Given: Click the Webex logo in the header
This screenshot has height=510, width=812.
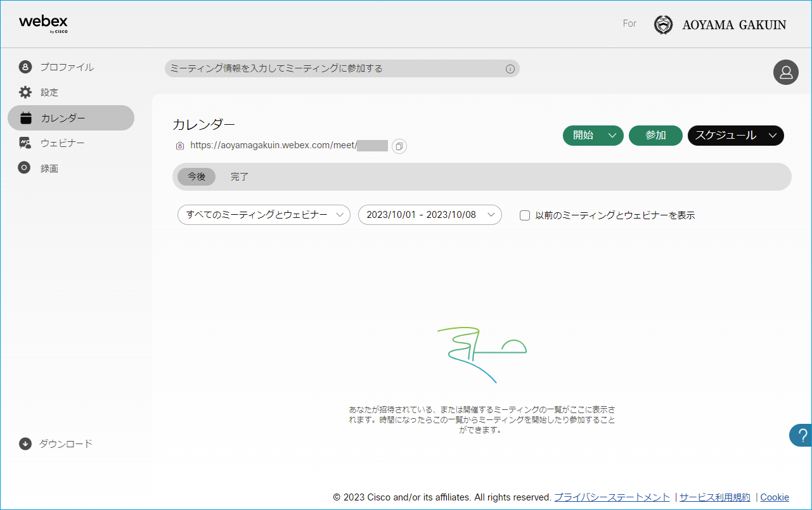Looking at the screenshot, I should [x=43, y=23].
